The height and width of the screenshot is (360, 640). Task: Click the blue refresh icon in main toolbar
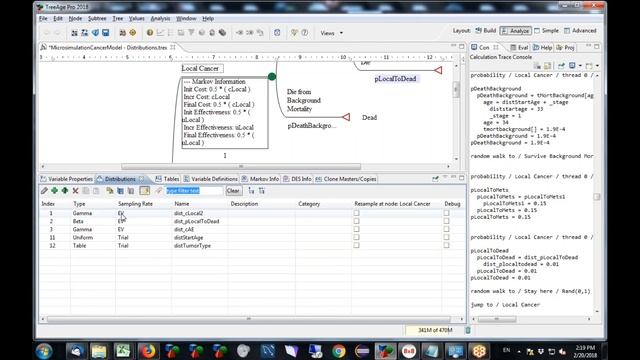(x=277, y=33)
